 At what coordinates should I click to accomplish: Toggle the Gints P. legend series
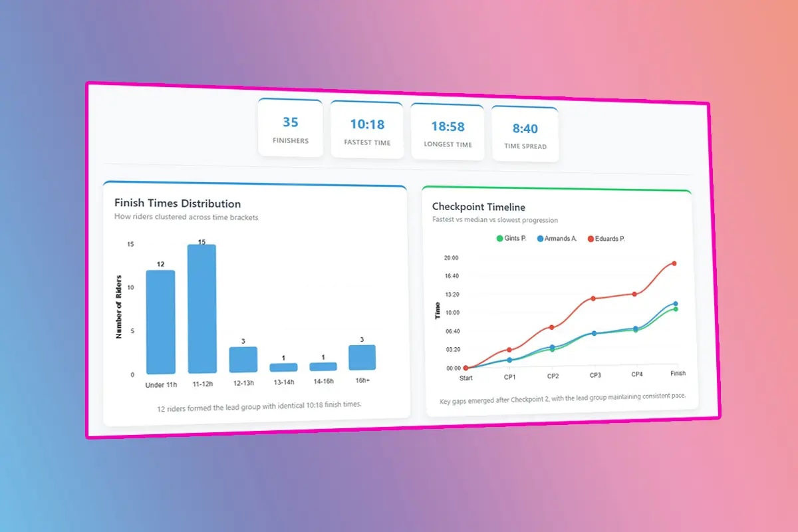(511, 237)
